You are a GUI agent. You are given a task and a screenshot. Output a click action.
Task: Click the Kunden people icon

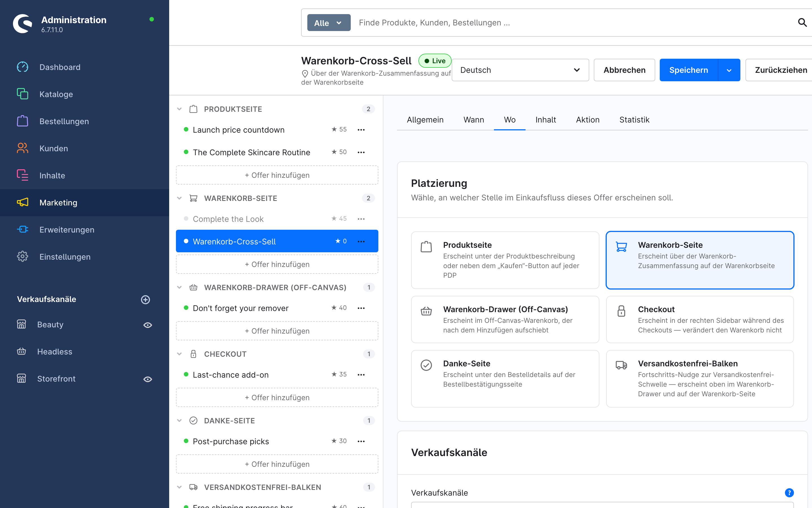click(x=23, y=148)
